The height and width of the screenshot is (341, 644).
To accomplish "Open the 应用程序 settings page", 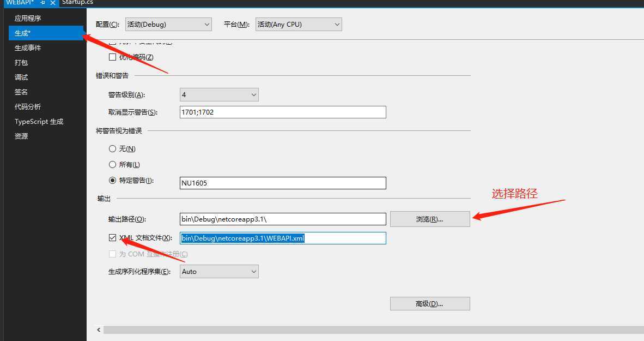I will 28,18.
